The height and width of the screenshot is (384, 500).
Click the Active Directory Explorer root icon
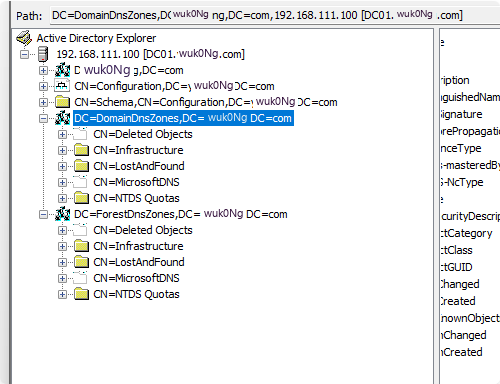(24, 38)
